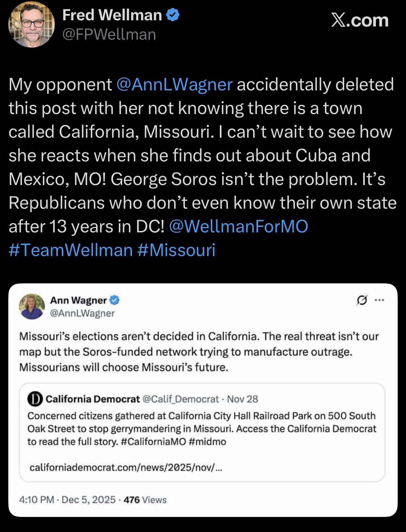Click Ann Wagner's profile picture
The image size is (406, 532).
tap(32, 306)
